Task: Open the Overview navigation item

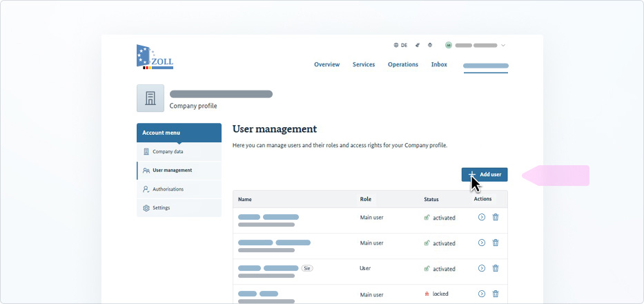Action: point(327,64)
